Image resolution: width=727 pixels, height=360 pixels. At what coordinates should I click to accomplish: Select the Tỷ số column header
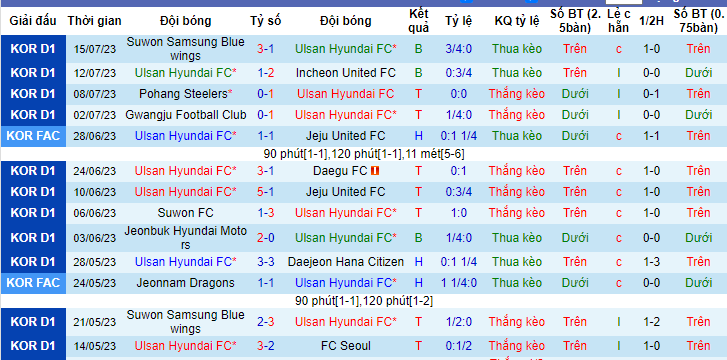(266, 21)
